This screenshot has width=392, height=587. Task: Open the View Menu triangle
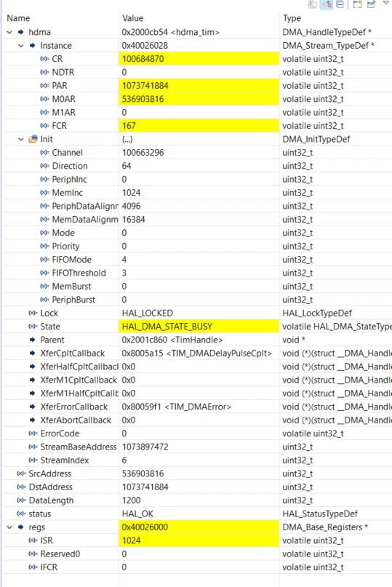(x=385, y=4)
